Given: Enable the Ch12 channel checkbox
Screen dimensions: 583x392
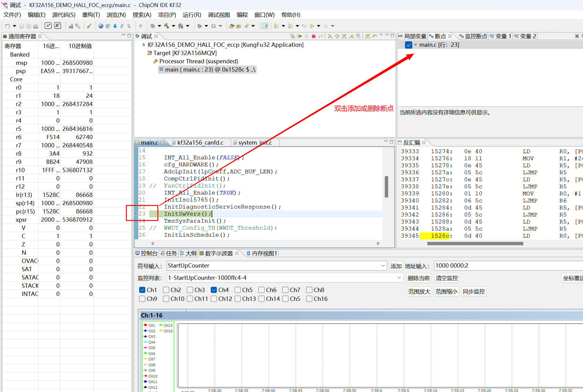Looking at the screenshot, I should click(x=214, y=299).
